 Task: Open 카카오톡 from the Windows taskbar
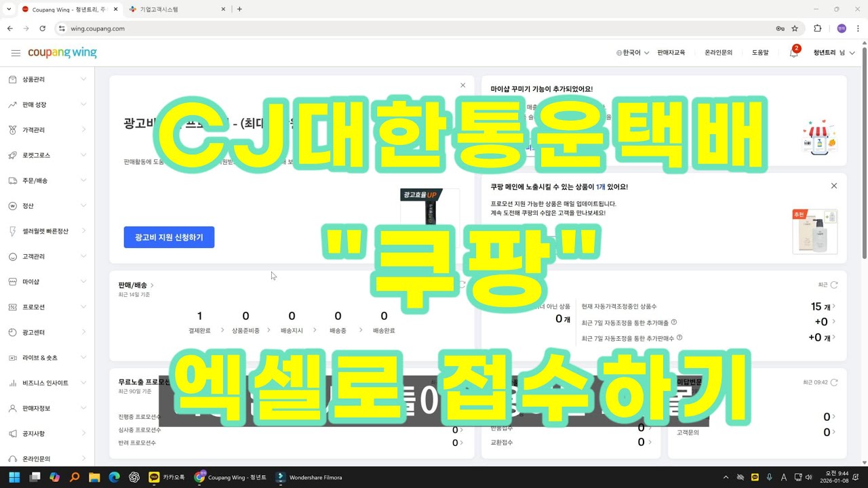[x=167, y=477]
